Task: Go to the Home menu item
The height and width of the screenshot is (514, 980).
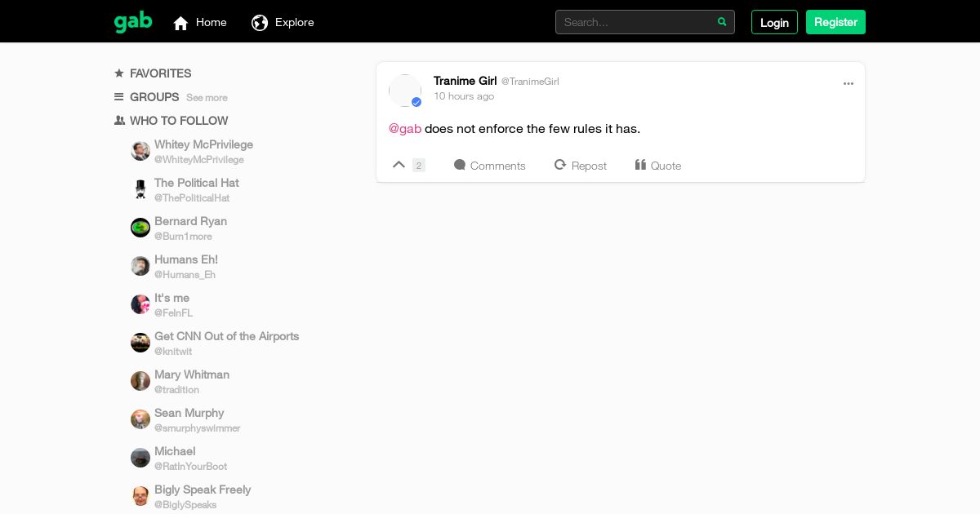Action: pos(200,22)
